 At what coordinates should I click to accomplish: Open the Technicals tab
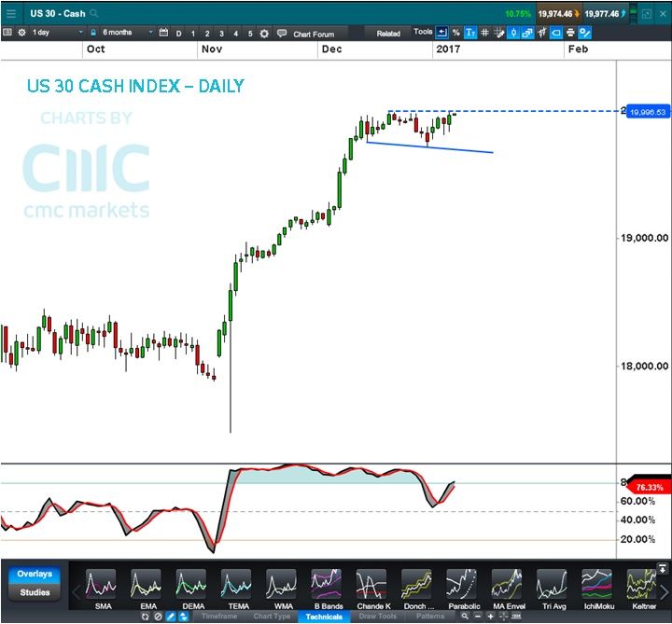[x=324, y=617]
